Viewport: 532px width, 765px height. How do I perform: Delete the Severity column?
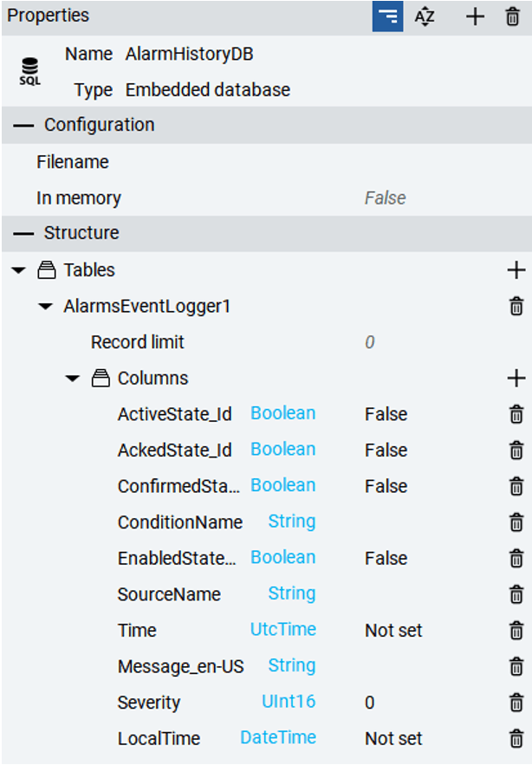click(516, 703)
